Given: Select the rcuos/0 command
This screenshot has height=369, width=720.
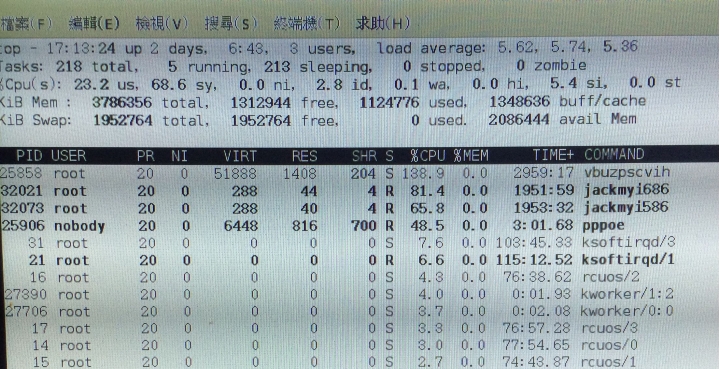Looking at the screenshot, I should tap(610, 345).
